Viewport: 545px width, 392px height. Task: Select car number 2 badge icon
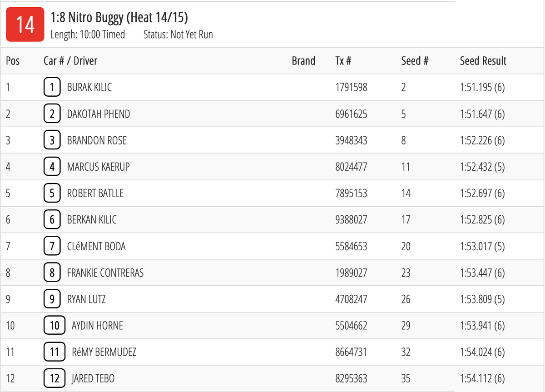click(x=52, y=114)
